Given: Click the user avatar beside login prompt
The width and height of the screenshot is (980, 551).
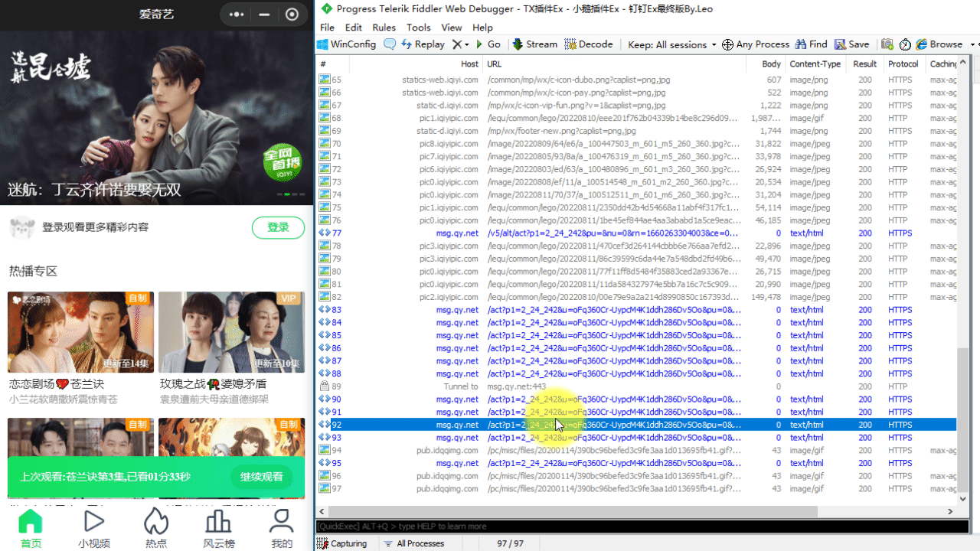Looking at the screenshot, I should [x=22, y=227].
